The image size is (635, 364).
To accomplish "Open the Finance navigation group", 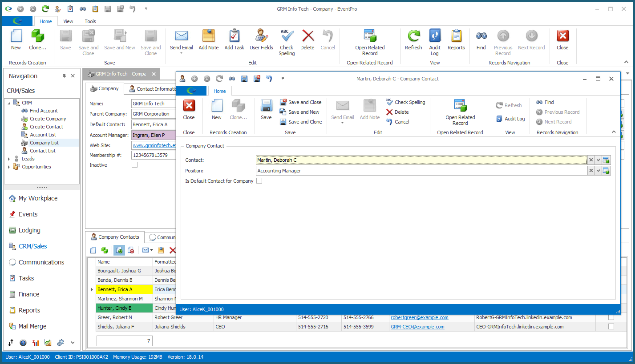I will pos(29,294).
